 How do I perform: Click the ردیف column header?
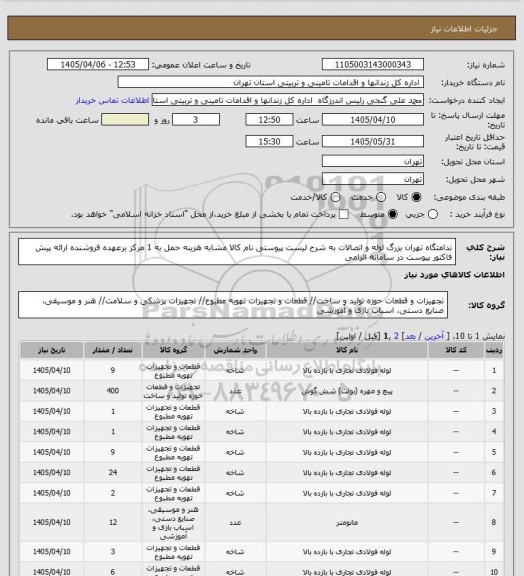(494, 350)
